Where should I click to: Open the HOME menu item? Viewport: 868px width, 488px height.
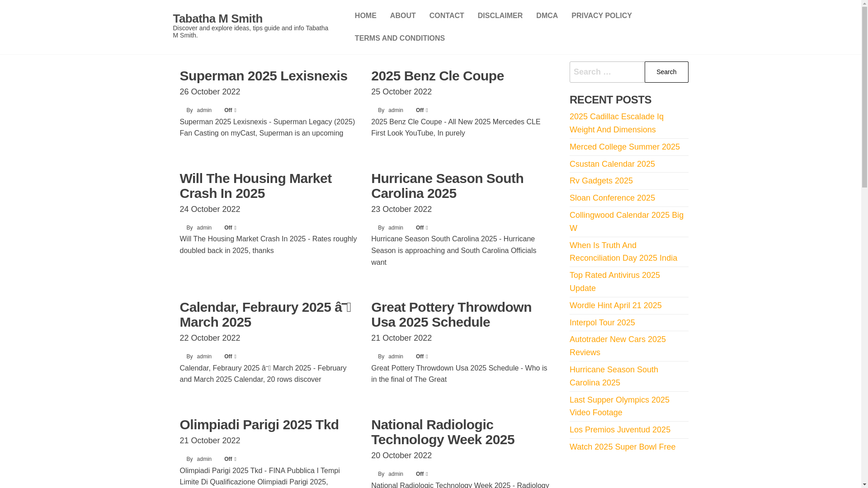click(365, 16)
